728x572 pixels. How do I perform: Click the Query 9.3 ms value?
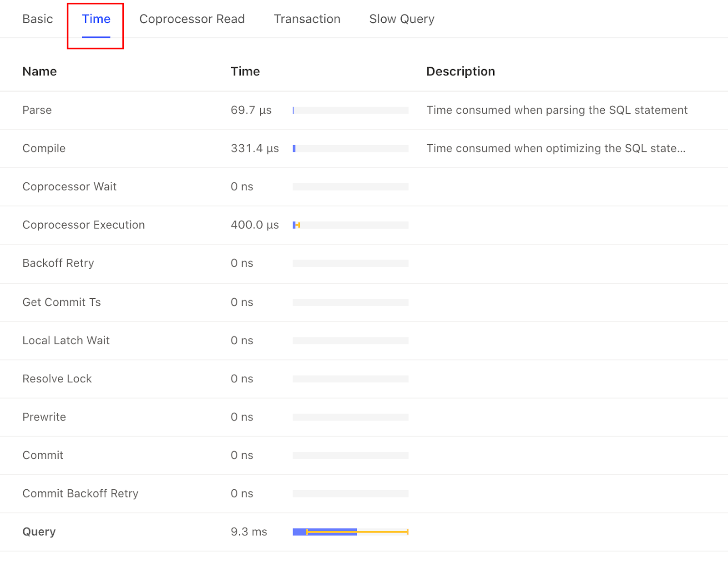(248, 532)
